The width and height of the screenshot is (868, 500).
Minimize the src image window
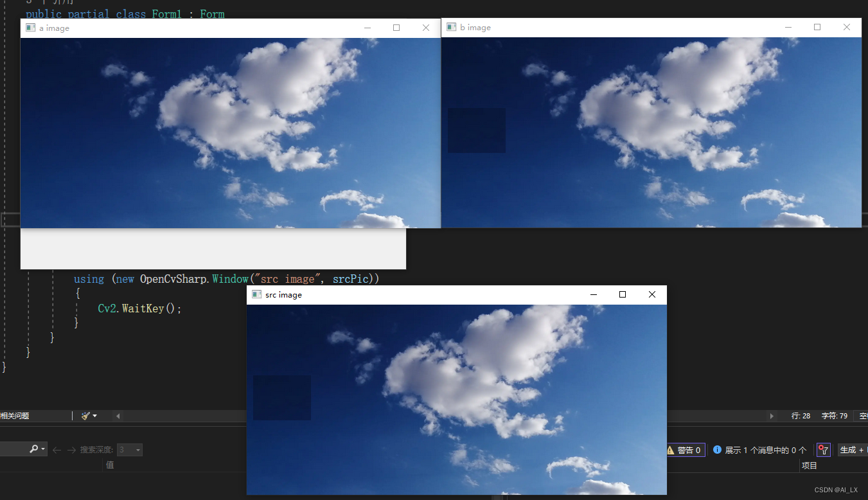[x=594, y=294]
